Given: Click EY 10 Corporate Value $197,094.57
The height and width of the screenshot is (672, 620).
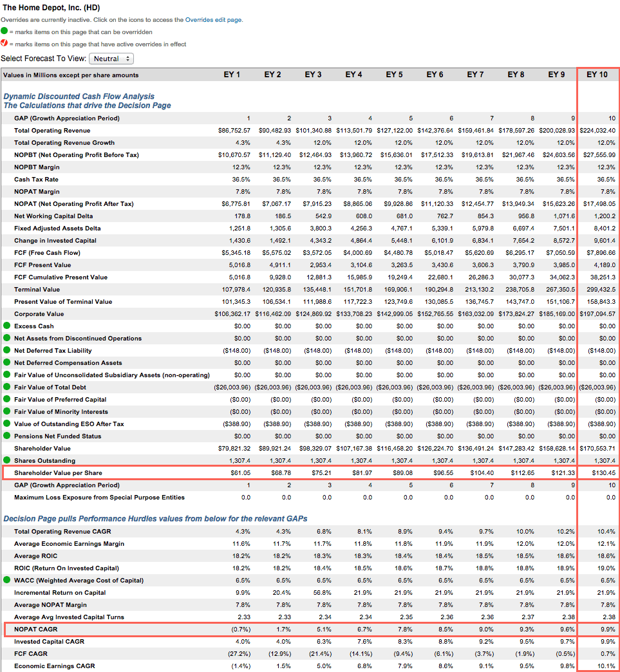Looking at the screenshot, I should pyautogui.click(x=597, y=313).
